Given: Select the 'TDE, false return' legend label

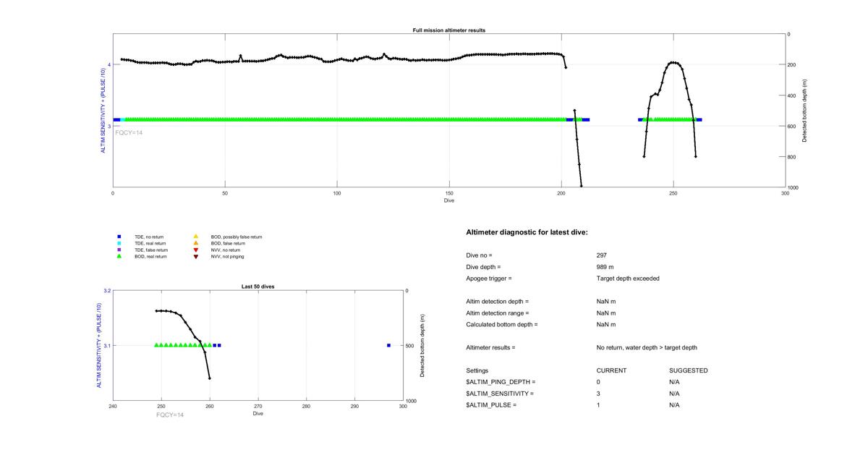Looking at the screenshot, I should [150, 250].
